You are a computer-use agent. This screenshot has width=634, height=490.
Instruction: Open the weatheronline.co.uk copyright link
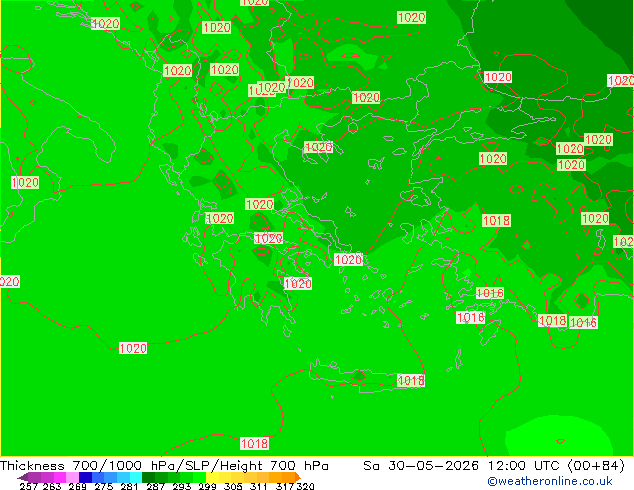549,481
